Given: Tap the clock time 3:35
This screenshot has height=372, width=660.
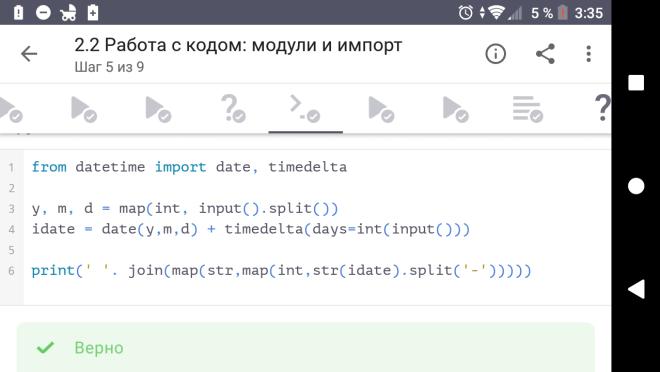Looking at the screenshot, I should pyautogui.click(x=588, y=13).
